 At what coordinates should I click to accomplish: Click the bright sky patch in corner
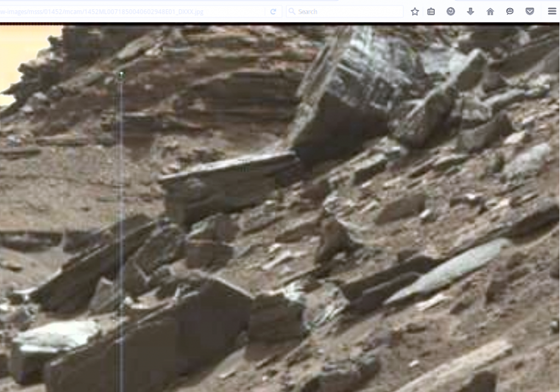coord(22,49)
